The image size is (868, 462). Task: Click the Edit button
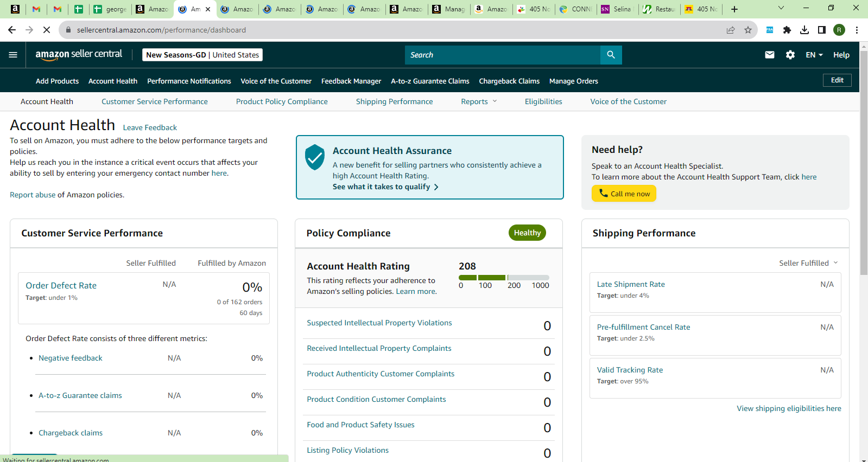(837, 80)
